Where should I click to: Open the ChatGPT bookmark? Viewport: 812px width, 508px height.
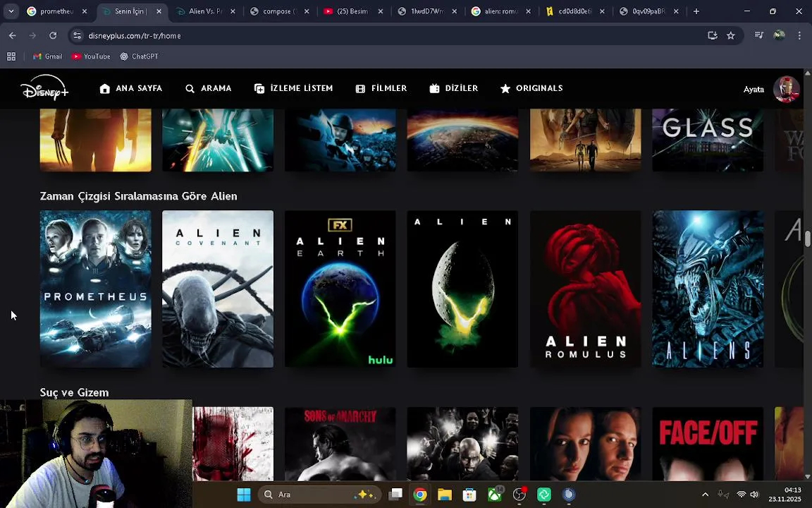click(140, 56)
